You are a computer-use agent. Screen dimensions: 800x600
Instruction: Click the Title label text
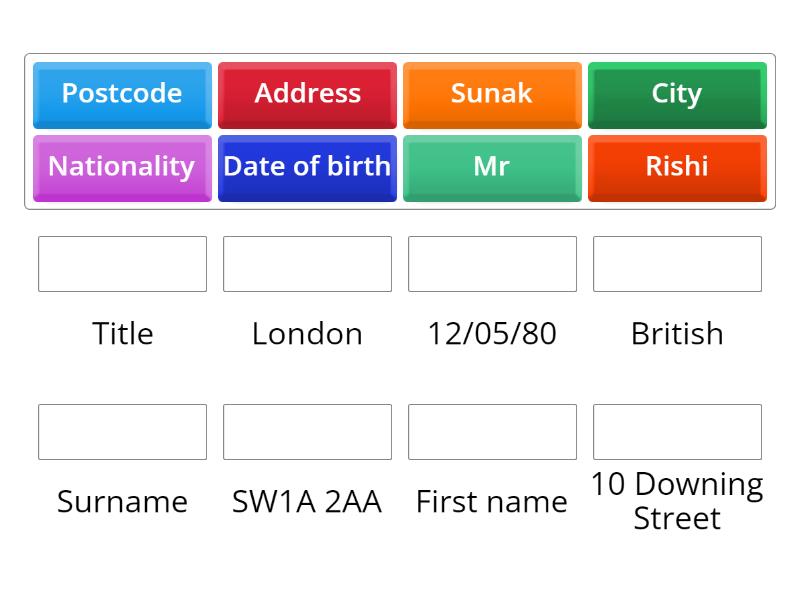pos(122,334)
